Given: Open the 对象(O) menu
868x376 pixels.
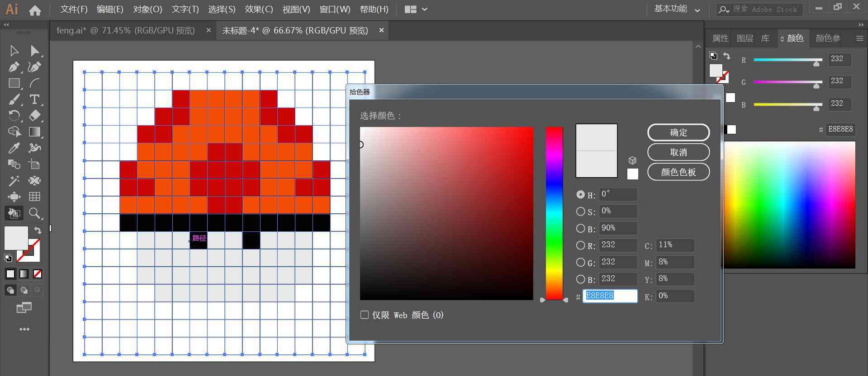Looking at the screenshot, I should point(147,9).
